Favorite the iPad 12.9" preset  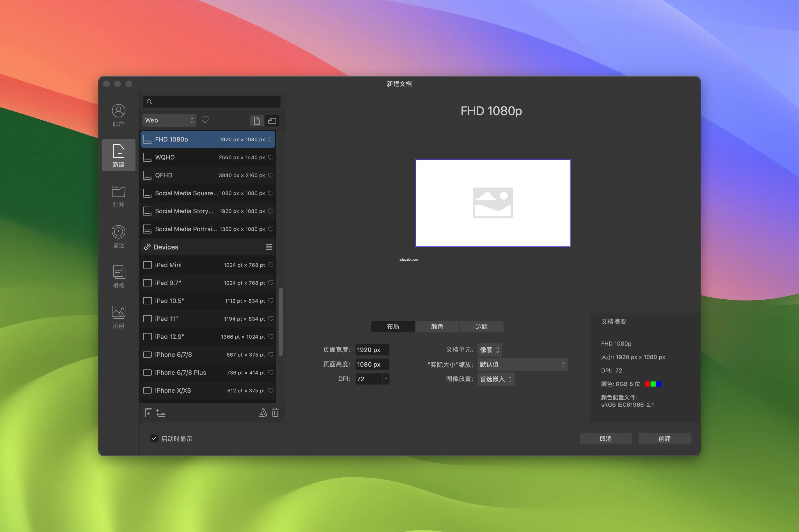pyautogui.click(x=271, y=337)
